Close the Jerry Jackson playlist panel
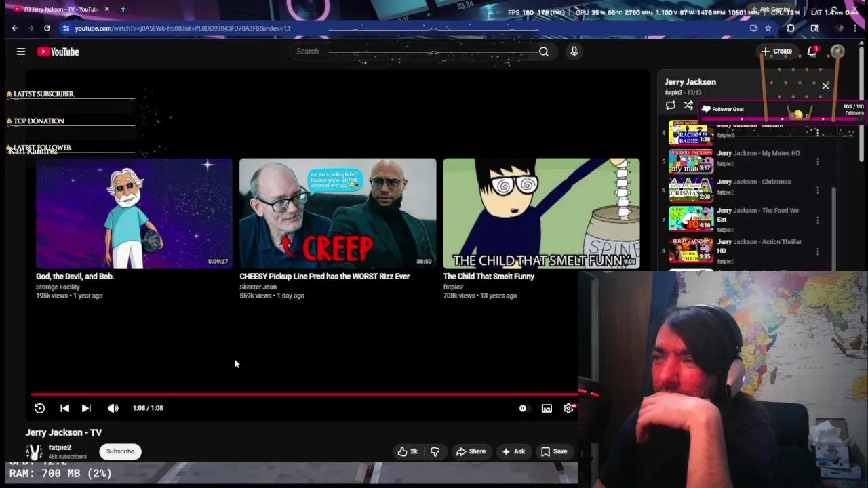The image size is (868, 488). click(x=825, y=86)
